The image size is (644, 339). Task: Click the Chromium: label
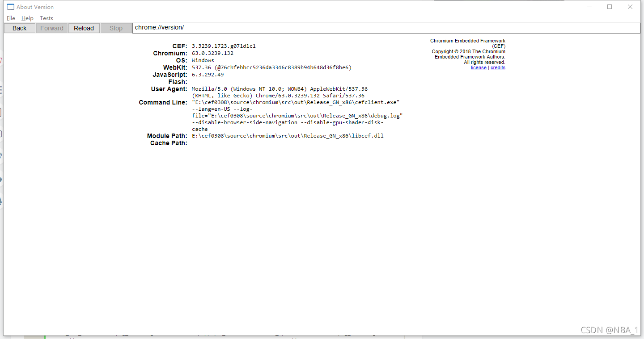point(170,54)
